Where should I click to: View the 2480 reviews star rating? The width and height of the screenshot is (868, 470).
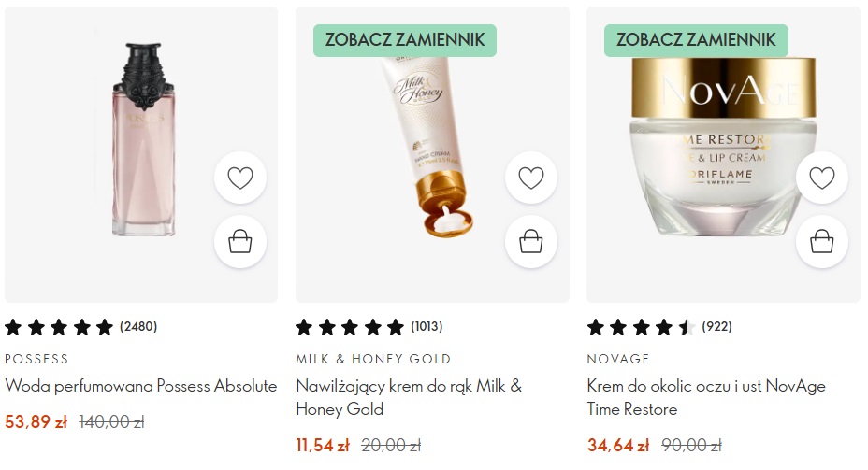point(80,327)
